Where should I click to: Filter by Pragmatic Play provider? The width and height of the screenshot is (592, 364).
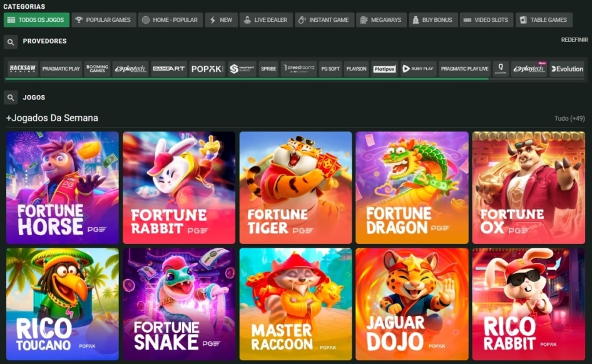coord(61,69)
